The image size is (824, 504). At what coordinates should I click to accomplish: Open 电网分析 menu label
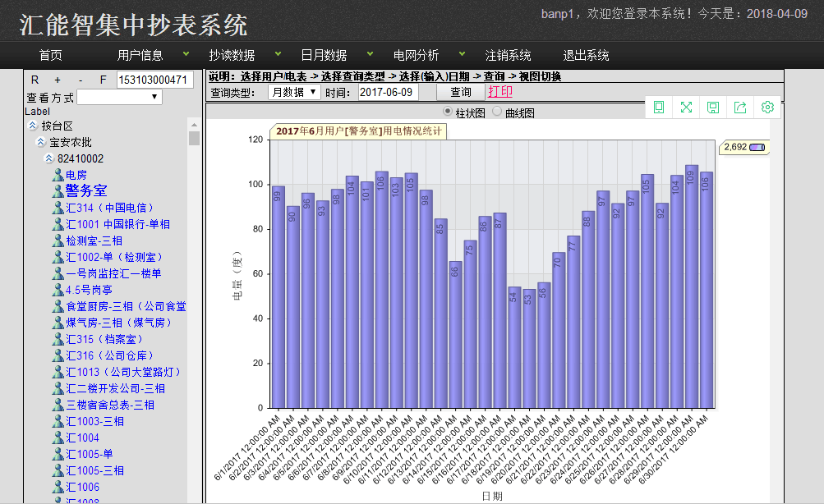click(x=416, y=55)
